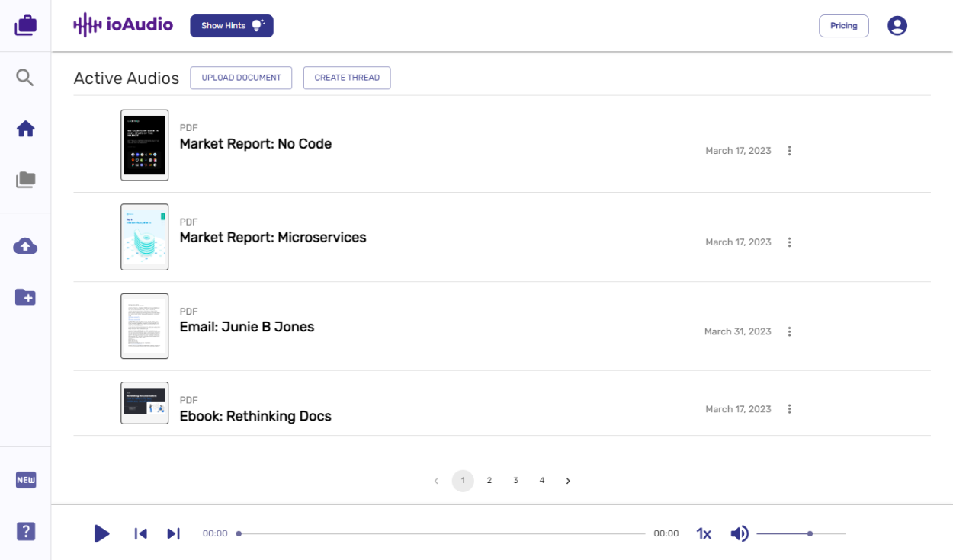Click the Show Hints button
The width and height of the screenshot is (953, 560).
click(x=232, y=26)
